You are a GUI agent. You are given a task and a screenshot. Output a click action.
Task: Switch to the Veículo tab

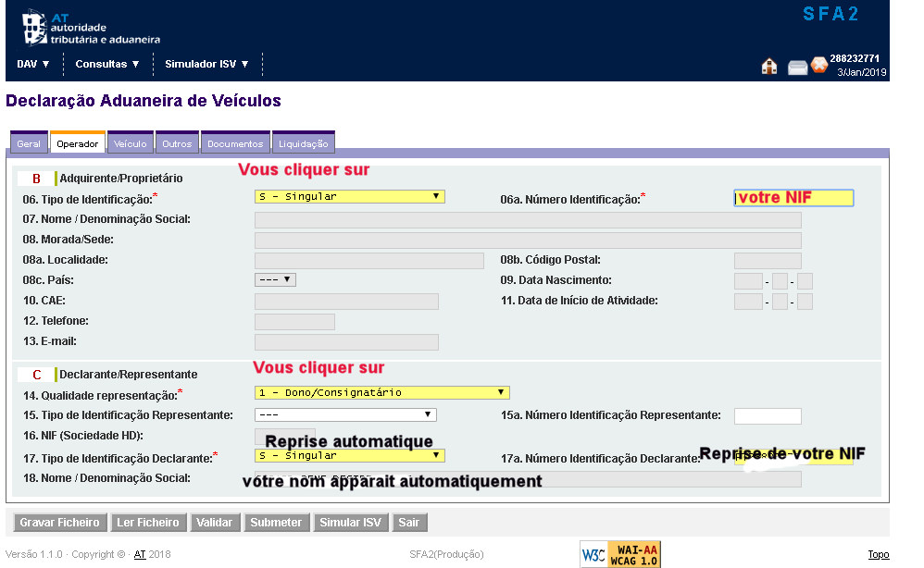[x=131, y=143]
